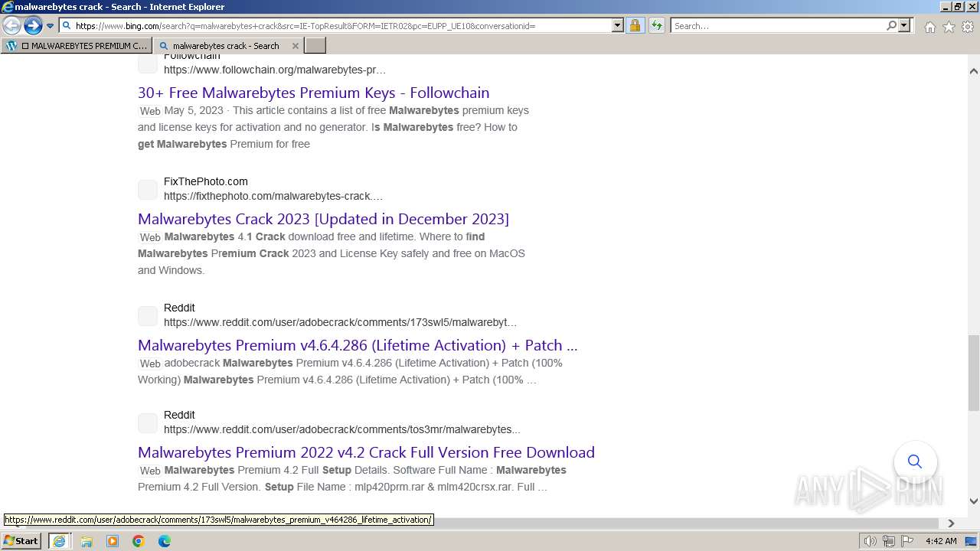Click the fixthephoto.com URL text
The width and height of the screenshot is (980, 551).
coord(273,196)
